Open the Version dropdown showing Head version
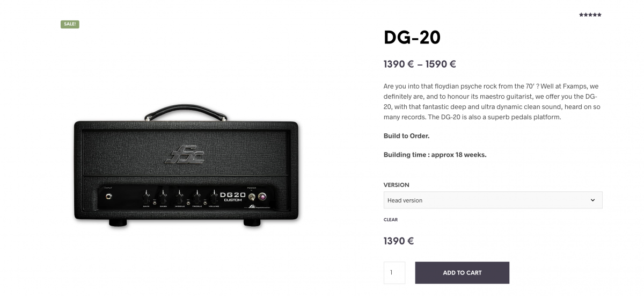Viewport: 644px width, 296px height. 493,200
